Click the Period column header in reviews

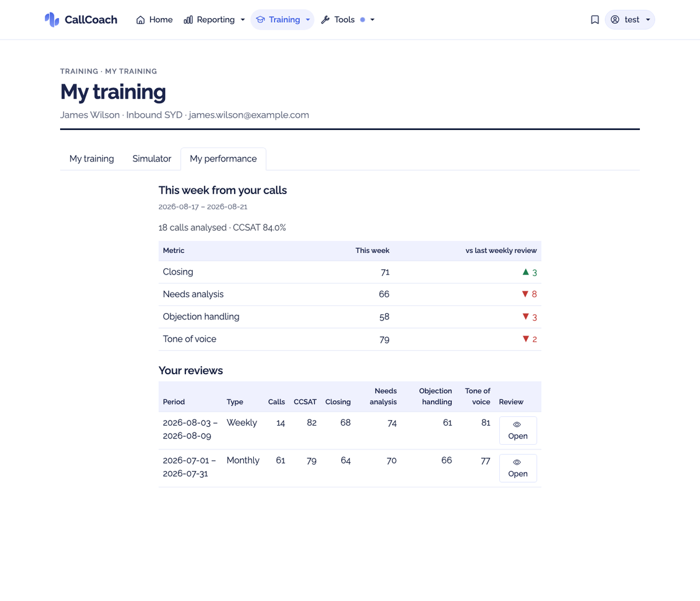(174, 402)
